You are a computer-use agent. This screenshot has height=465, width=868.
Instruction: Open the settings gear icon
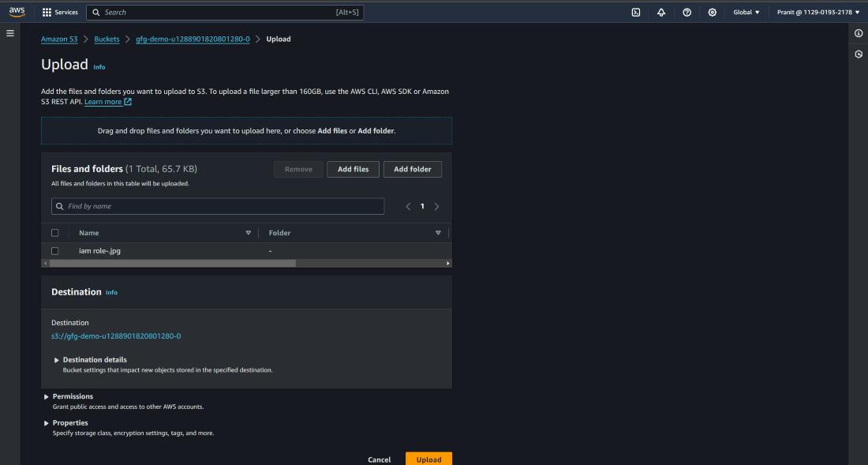click(x=713, y=12)
